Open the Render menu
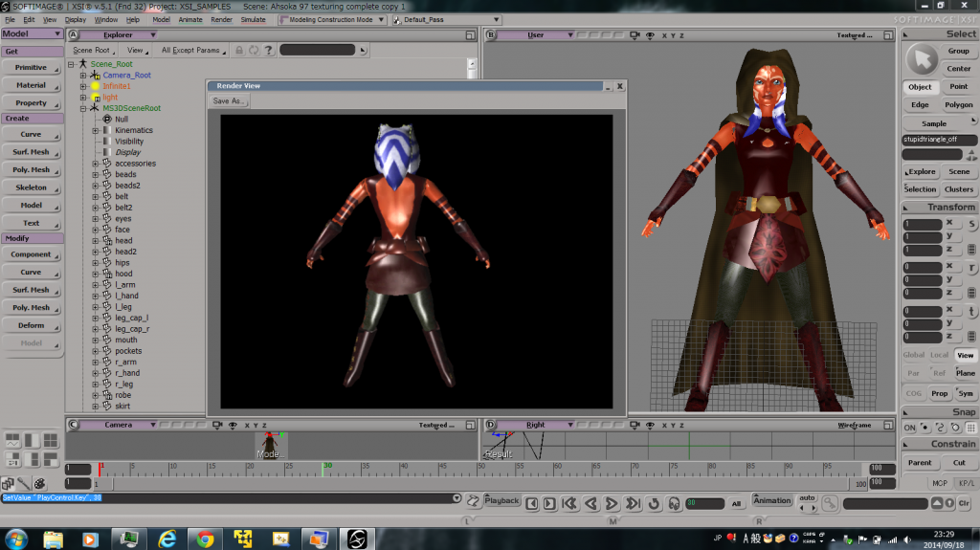Screen dimensions: 980x550 [221, 20]
